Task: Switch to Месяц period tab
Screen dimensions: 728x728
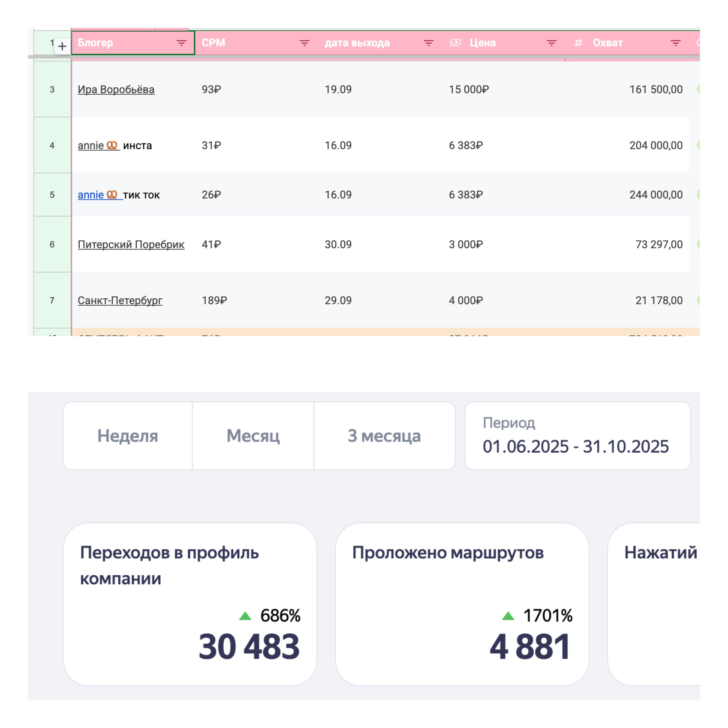Action: [x=253, y=436]
